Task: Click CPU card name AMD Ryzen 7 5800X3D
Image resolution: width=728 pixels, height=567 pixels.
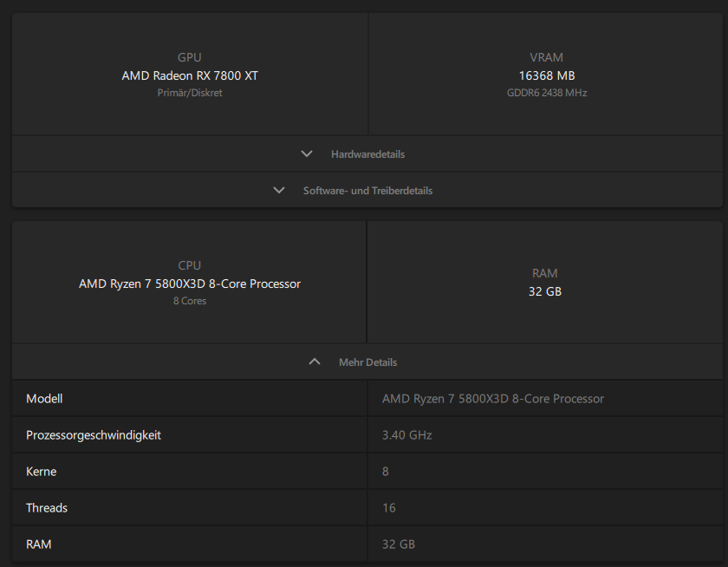Action: (x=190, y=283)
